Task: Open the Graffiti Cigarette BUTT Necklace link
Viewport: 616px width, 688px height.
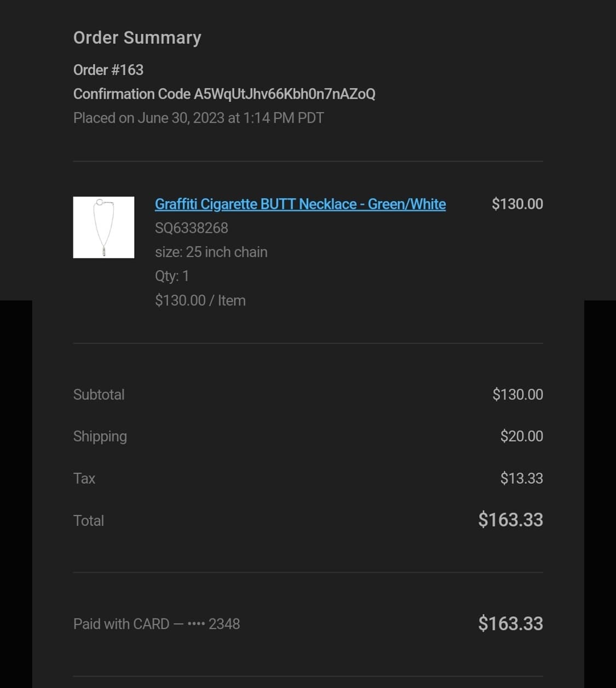Action: [x=300, y=204]
